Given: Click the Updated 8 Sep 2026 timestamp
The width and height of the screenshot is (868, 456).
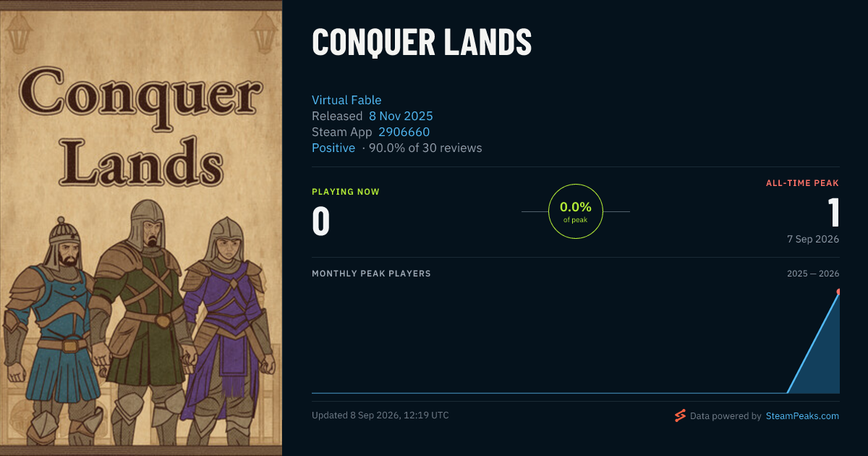Looking at the screenshot, I should coord(380,415).
